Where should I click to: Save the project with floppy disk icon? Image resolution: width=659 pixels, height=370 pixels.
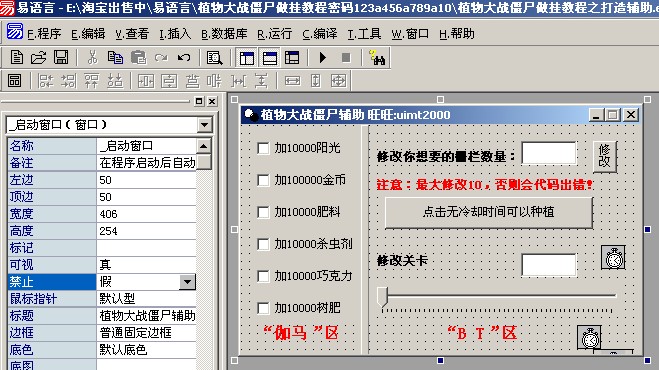point(61,58)
